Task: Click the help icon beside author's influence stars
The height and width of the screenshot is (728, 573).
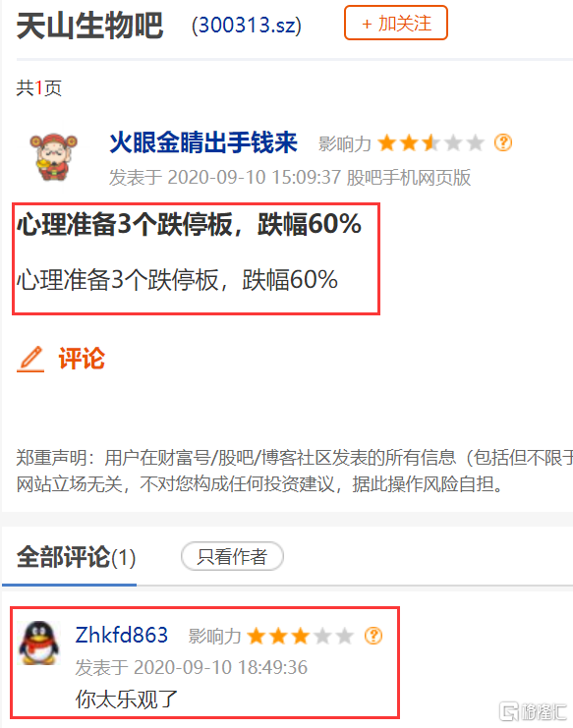Action: (503, 142)
